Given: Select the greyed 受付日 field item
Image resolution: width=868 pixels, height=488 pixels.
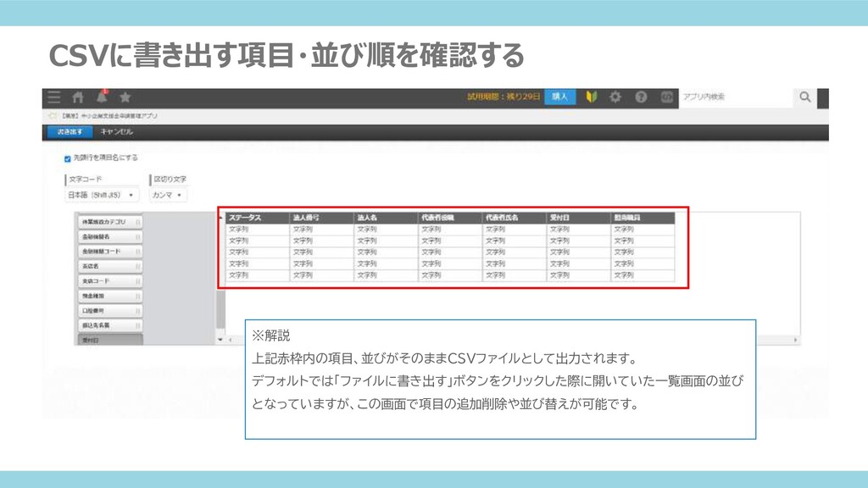Looking at the screenshot, I should click(110, 340).
